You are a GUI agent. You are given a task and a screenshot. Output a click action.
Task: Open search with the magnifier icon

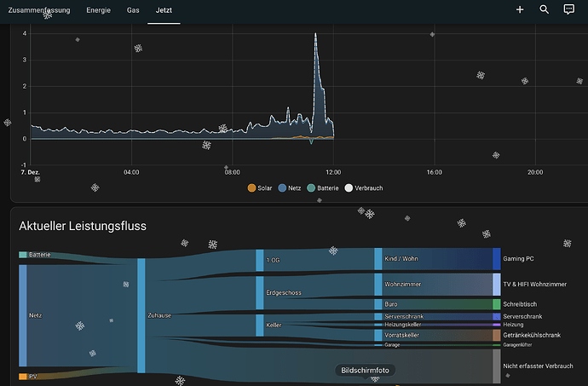pyautogui.click(x=545, y=9)
